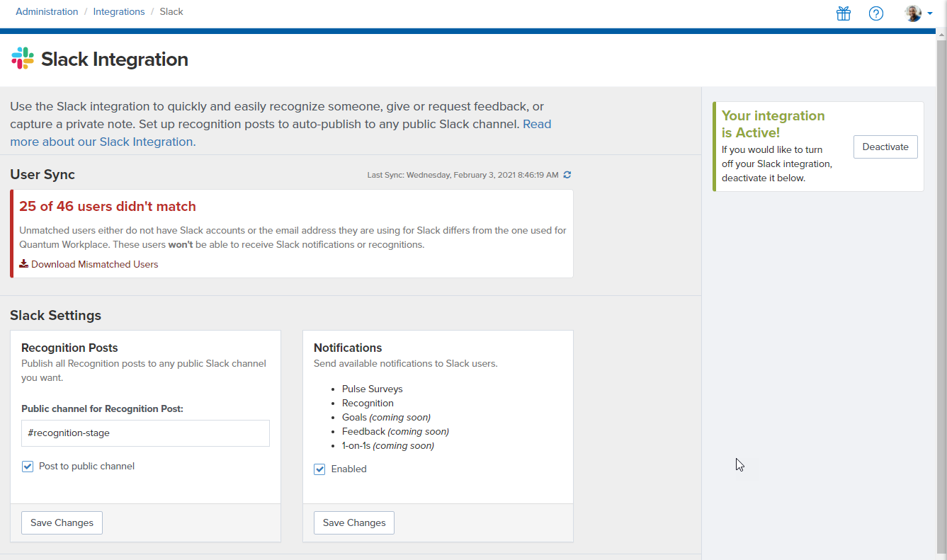Click the Last Sync timestamp text
Screen dimensions: 947x560
point(463,175)
